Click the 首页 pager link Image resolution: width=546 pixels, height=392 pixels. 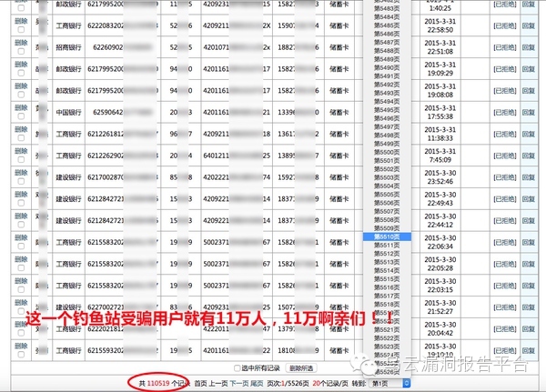pyautogui.click(x=200, y=383)
